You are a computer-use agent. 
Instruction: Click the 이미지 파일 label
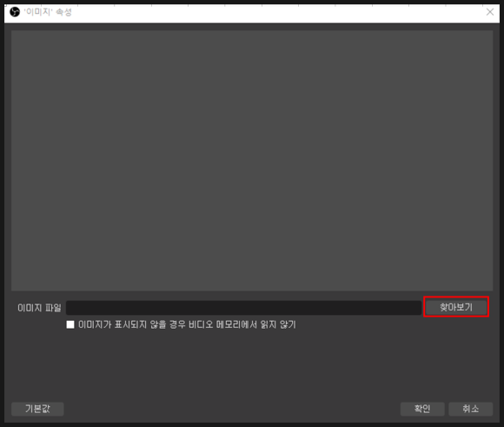click(39, 308)
